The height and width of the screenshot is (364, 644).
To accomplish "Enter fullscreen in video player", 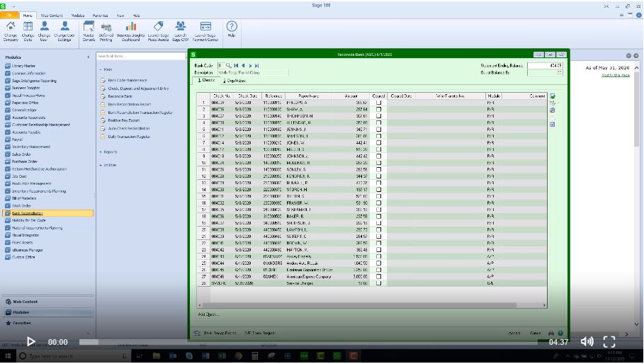I will click(609, 341).
